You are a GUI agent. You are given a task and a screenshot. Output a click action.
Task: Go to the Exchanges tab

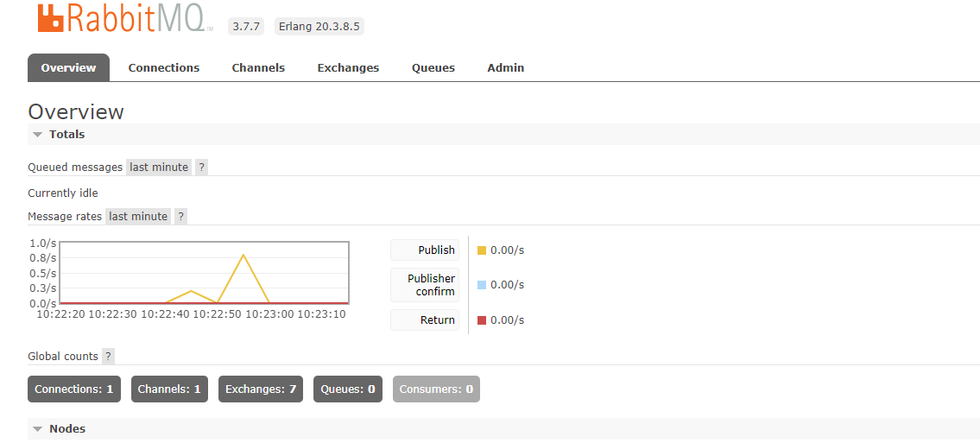pos(348,67)
